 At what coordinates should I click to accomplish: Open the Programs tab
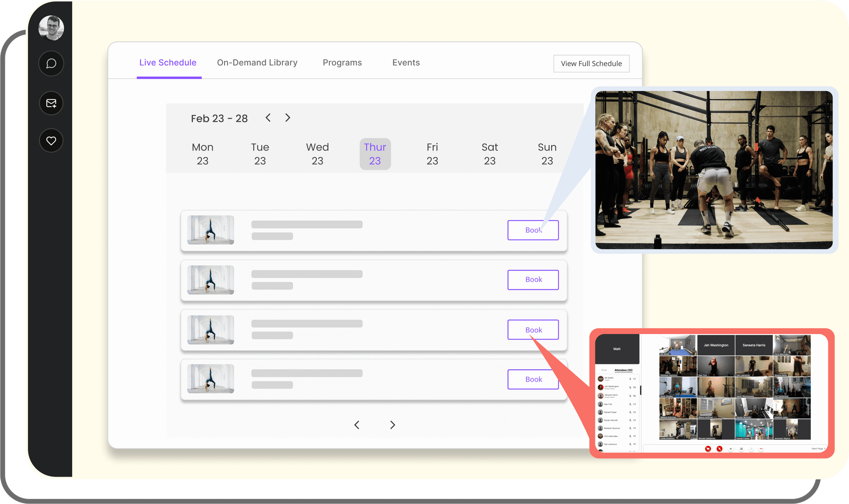tap(342, 63)
